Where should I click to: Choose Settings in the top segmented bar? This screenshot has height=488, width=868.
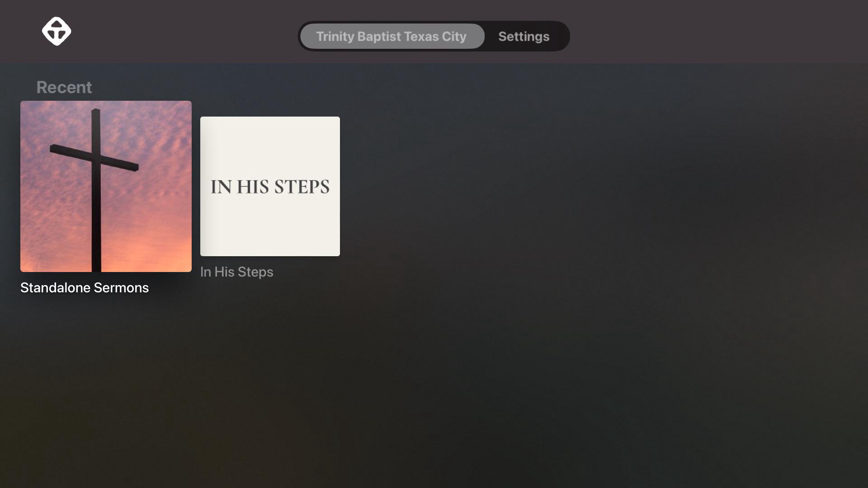(524, 36)
